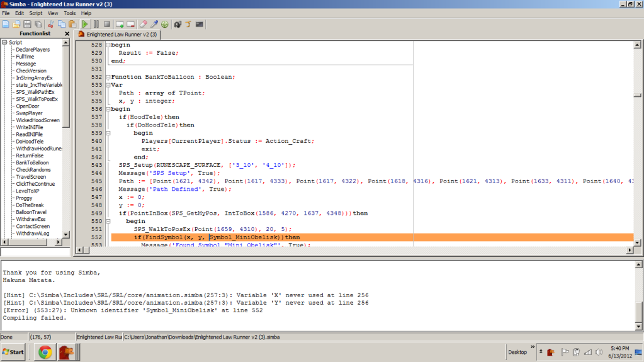Click the Windows Start button
This screenshot has height=362, width=644.
[x=14, y=351]
